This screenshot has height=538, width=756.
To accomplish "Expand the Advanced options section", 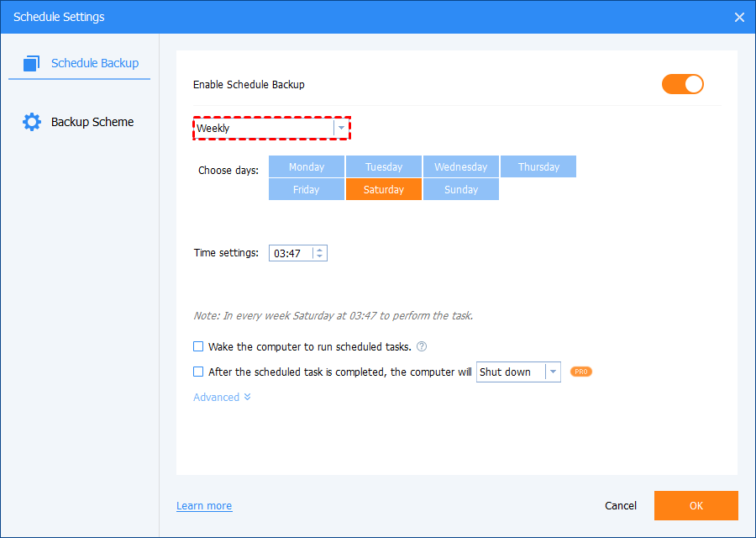I will tap(222, 397).
